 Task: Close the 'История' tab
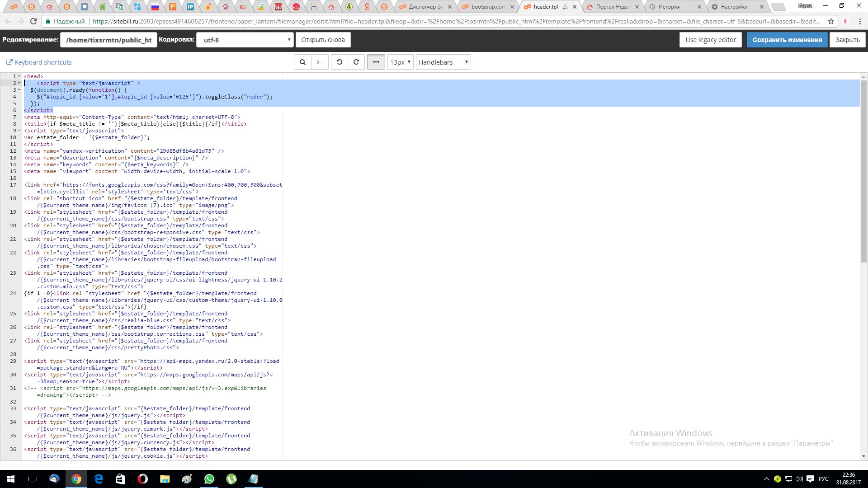(x=699, y=7)
